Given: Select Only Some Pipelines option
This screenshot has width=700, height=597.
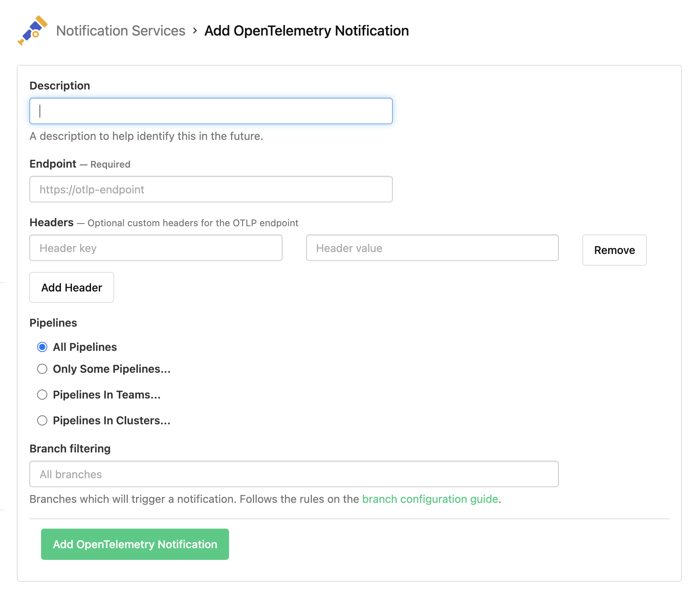Looking at the screenshot, I should (x=42, y=368).
